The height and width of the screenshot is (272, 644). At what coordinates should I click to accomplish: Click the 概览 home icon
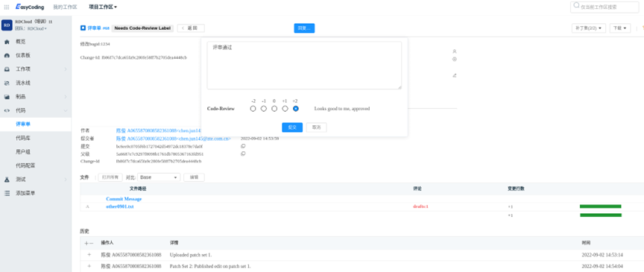point(7,42)
